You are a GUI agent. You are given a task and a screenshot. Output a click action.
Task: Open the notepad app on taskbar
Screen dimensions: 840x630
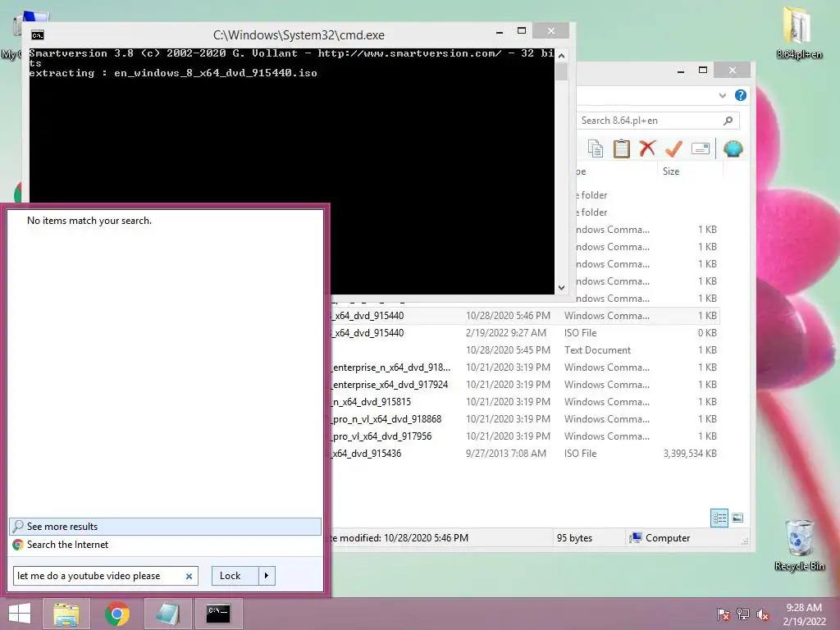(x=167, y=614)
